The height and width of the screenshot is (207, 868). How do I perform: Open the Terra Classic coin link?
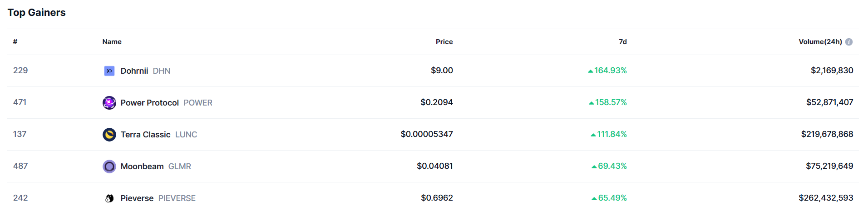145,135
